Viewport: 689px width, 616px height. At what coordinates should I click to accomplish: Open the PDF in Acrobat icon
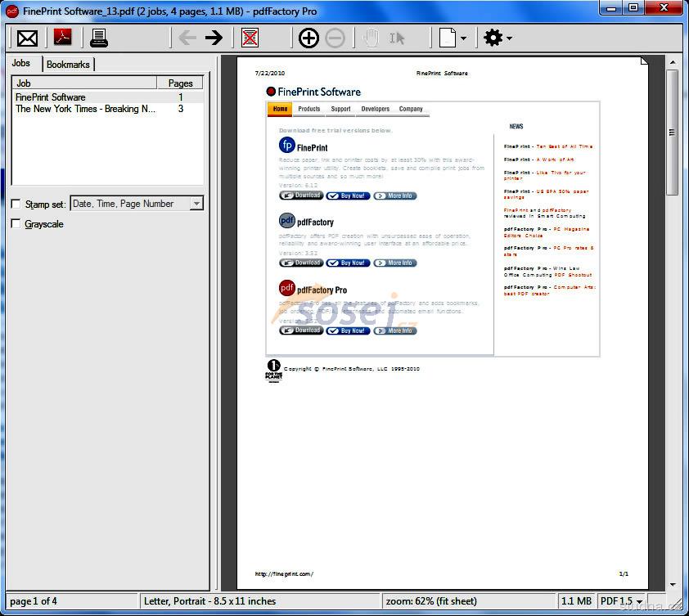point(62,38)
